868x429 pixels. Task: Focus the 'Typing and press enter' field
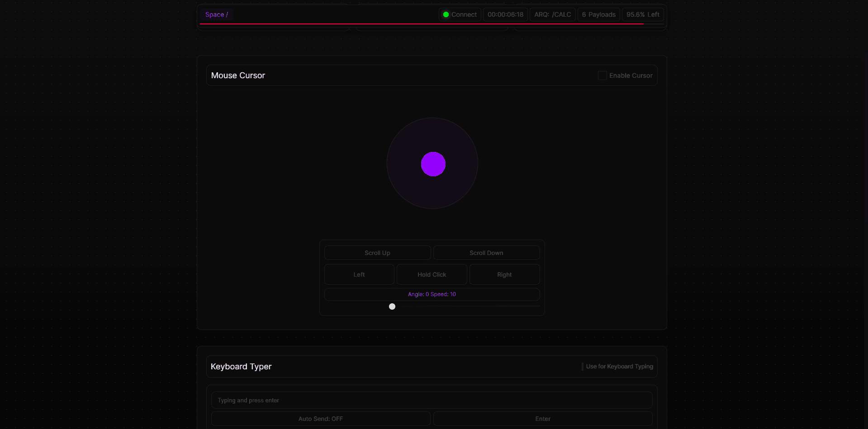(x=432, y=400)
